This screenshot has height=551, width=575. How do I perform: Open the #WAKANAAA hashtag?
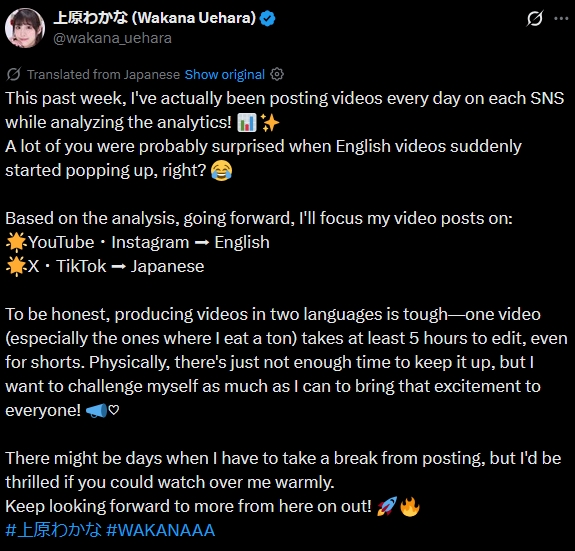point(161,530)
